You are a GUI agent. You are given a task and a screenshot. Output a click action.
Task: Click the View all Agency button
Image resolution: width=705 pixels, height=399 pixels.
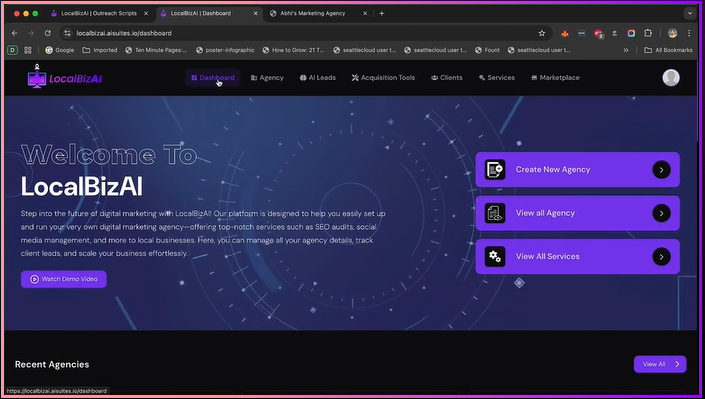click(x=577, y=213)
